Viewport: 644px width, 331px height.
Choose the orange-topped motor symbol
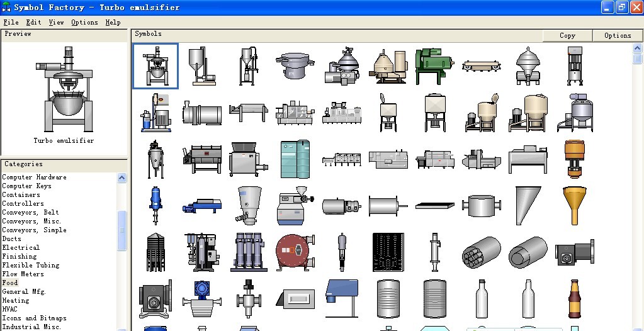[x=575, y=159]
